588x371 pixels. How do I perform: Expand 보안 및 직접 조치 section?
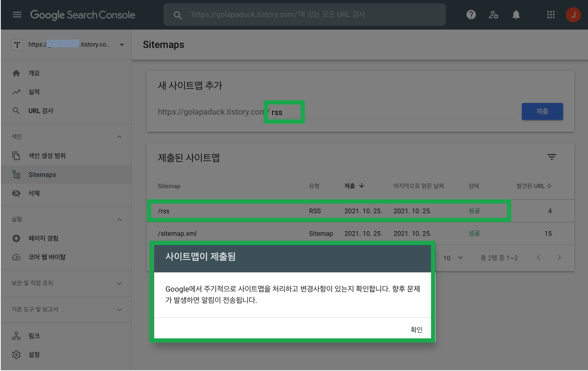[x=119, y=283]
